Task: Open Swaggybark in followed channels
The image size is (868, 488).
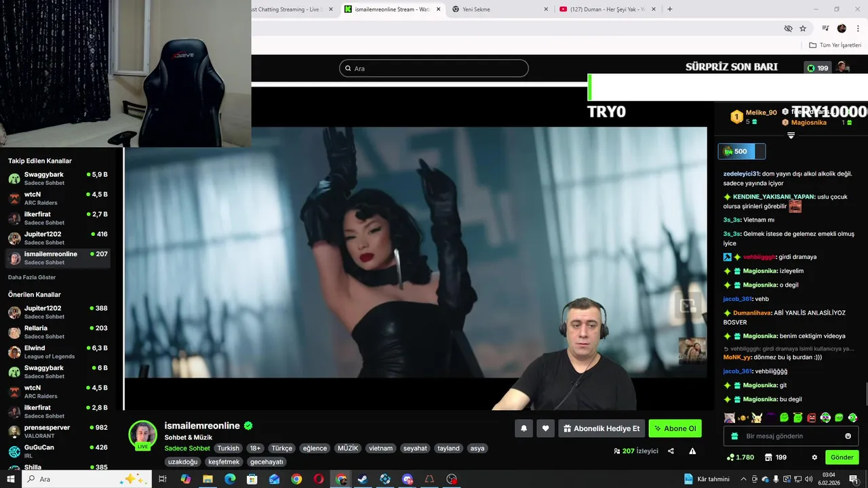Action: click(x=58, y=179)
